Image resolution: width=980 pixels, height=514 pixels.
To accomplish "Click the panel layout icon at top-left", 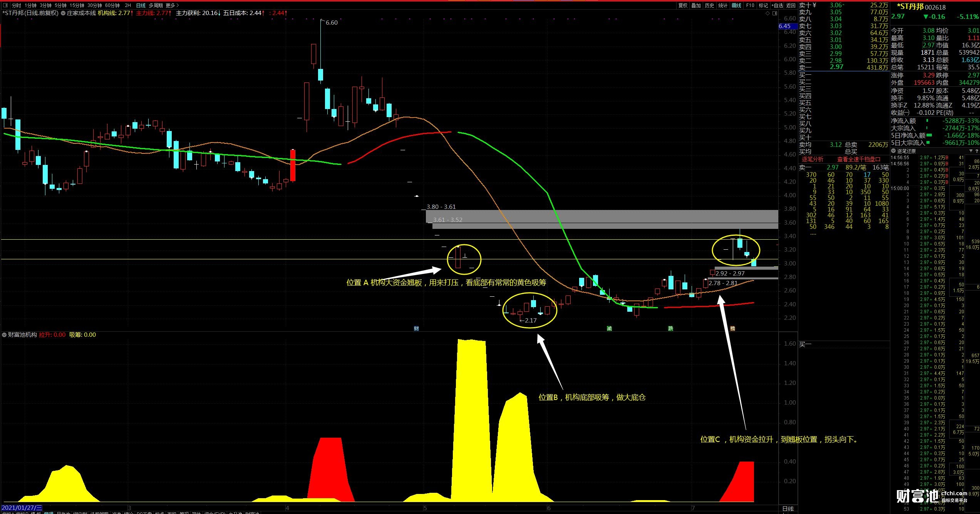I will click(5, 5).
